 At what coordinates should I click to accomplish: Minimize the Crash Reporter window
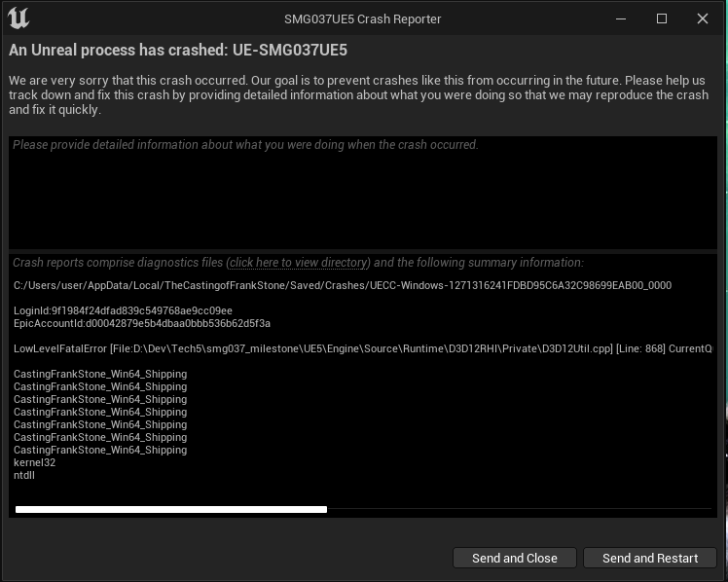coord(621,19)
